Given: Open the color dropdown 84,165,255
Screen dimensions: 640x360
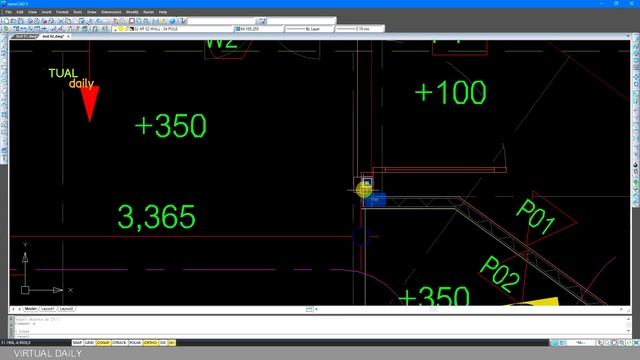Looking at the screenshot, I should click(x=259, y=29).
